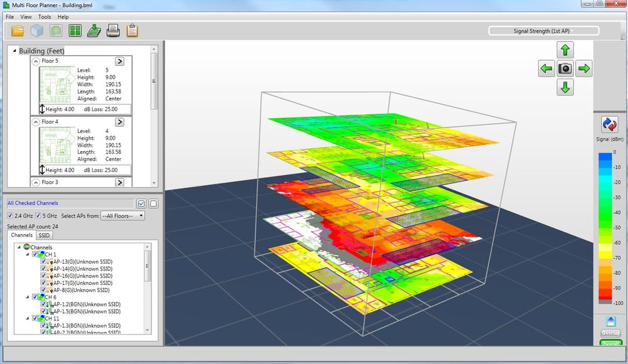628x364 pixels.
Task: Click the signal strength color legend bar
Action: pos(604,229)
